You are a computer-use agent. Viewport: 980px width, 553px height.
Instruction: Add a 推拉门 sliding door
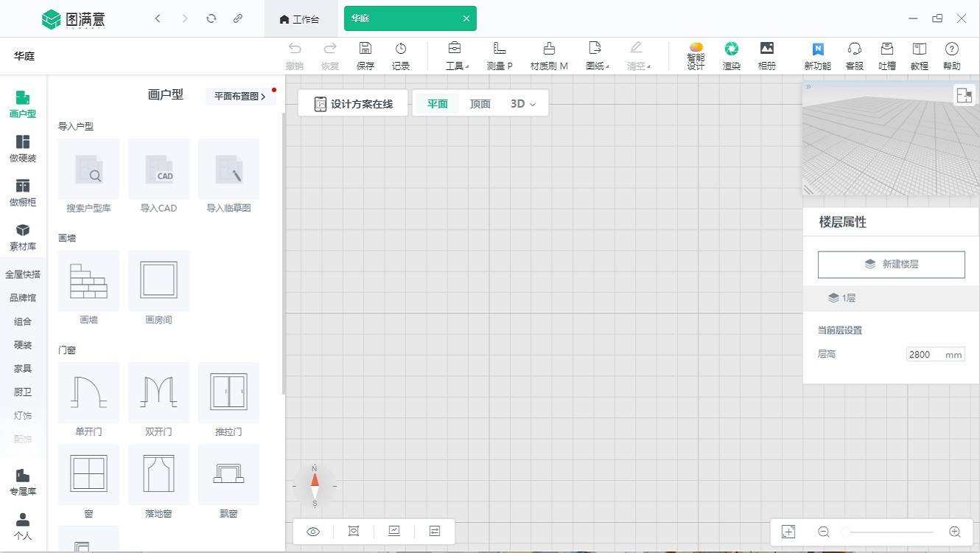228,392
